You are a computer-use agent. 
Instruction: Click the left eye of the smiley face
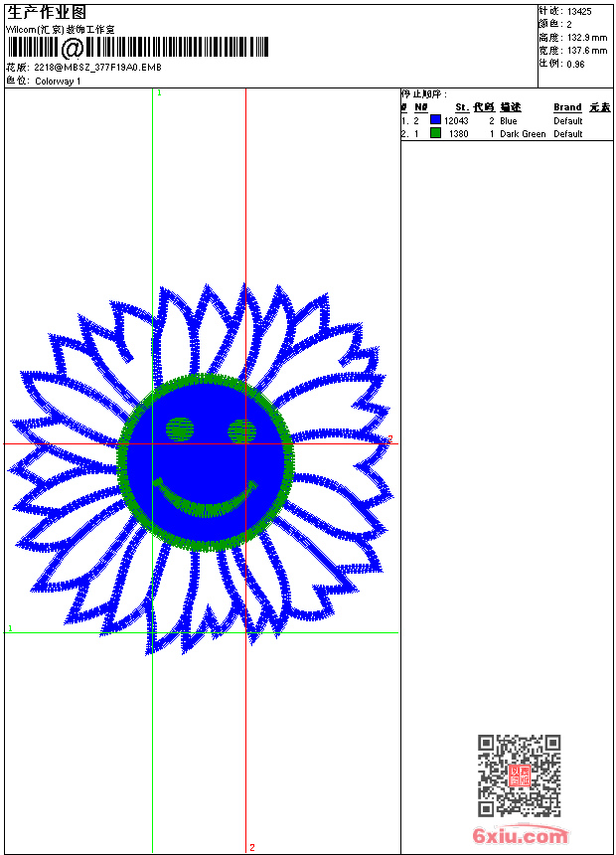point(180,428)
